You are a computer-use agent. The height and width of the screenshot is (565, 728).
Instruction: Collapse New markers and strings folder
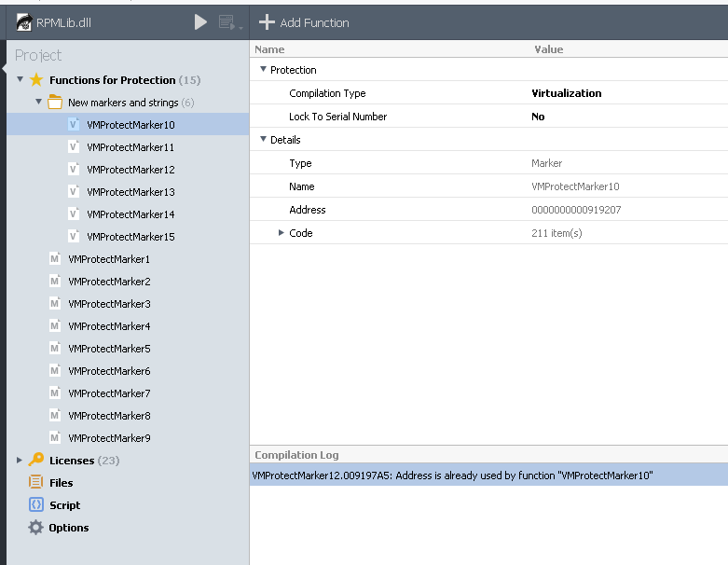coord(38,102)
